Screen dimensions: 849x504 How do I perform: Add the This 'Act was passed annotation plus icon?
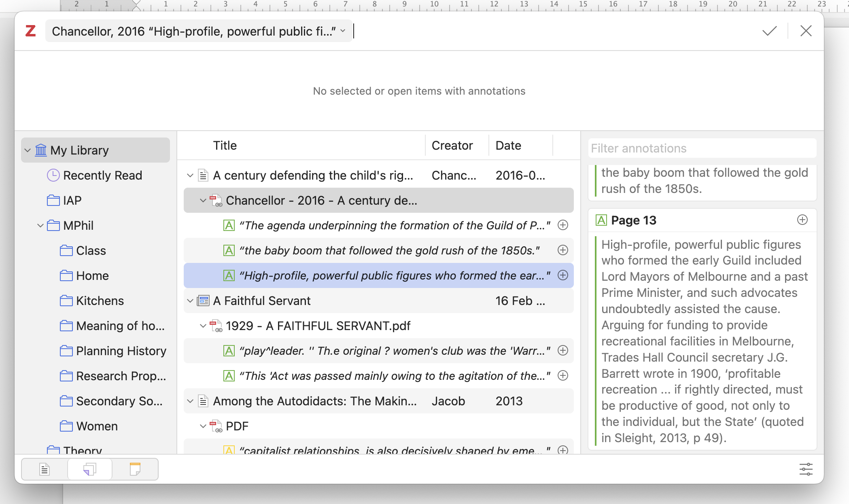coord(563,375)
